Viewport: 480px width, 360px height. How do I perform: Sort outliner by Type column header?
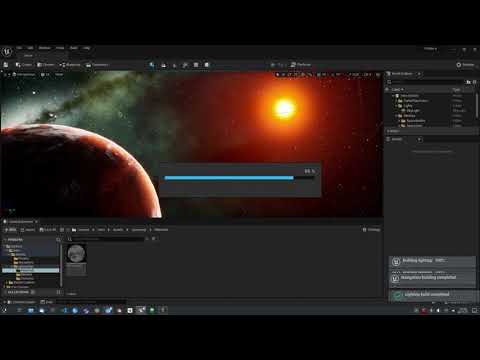[456, 90]
